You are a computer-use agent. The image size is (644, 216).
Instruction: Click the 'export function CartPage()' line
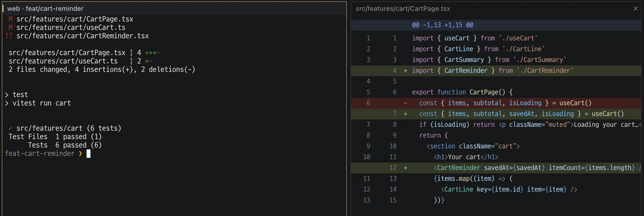click(496, 92)
